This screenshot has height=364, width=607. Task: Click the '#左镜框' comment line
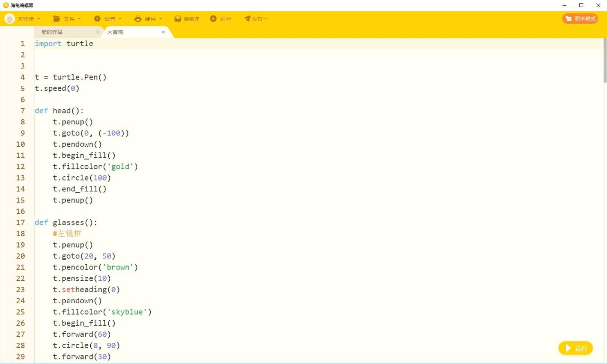pyautogui.click(x=67, y=234)
